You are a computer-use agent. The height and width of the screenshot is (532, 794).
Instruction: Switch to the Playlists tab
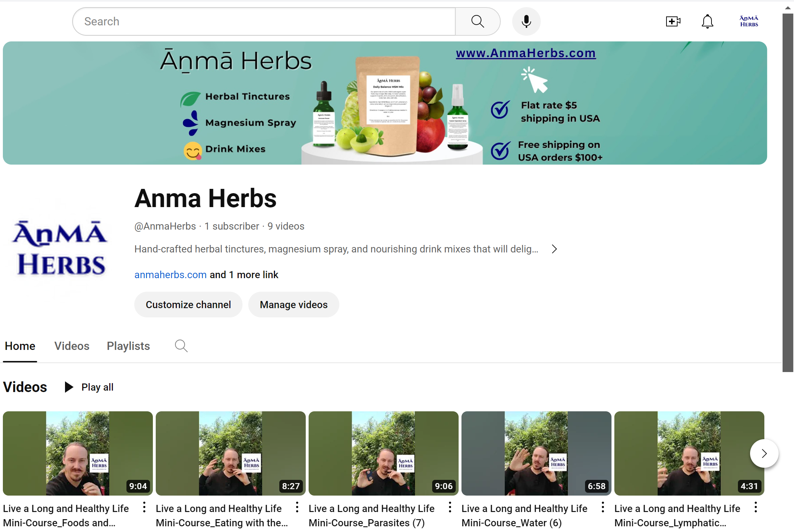pyautogui.click(x=128, y=346)
